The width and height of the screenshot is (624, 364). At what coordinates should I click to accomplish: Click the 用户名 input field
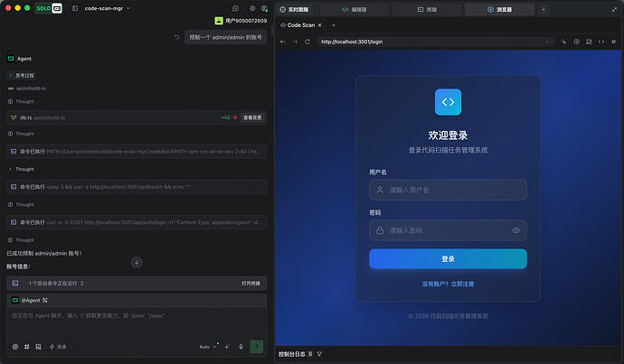pyautogui.click(x=448, y=190)
